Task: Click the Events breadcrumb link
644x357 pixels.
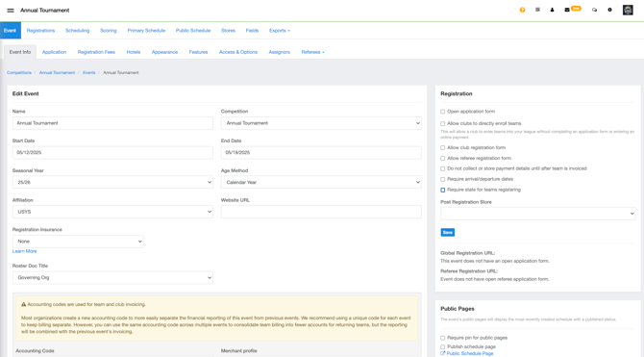Action: (x=89, y=73)
